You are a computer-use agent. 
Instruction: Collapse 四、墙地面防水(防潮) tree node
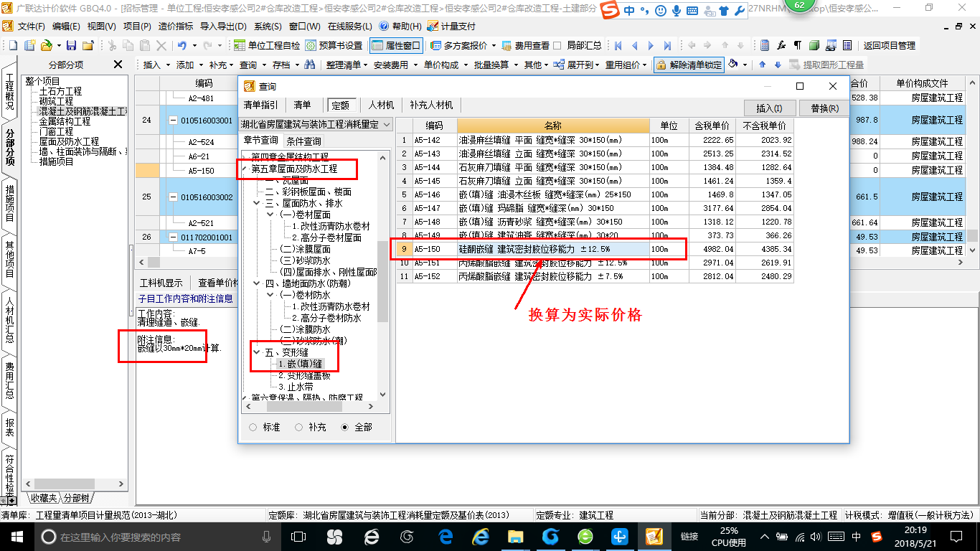[258, 283]
